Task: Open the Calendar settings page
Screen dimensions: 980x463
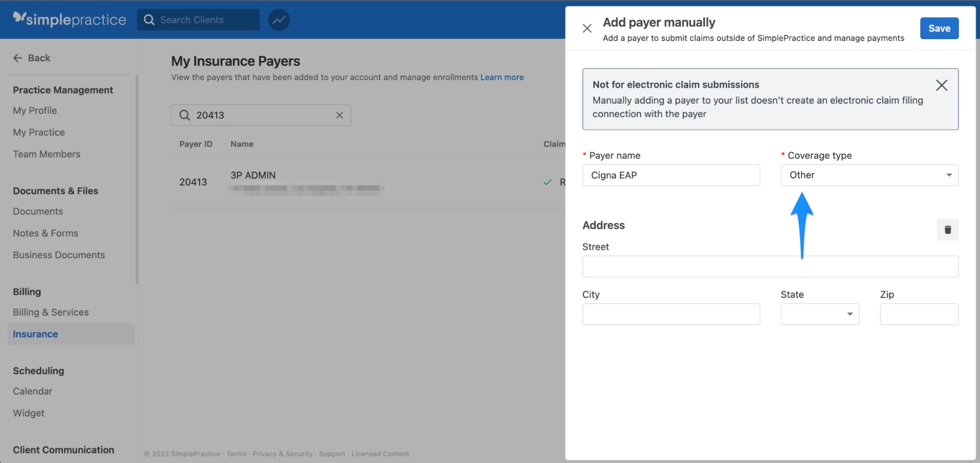Action: [32, 391]
